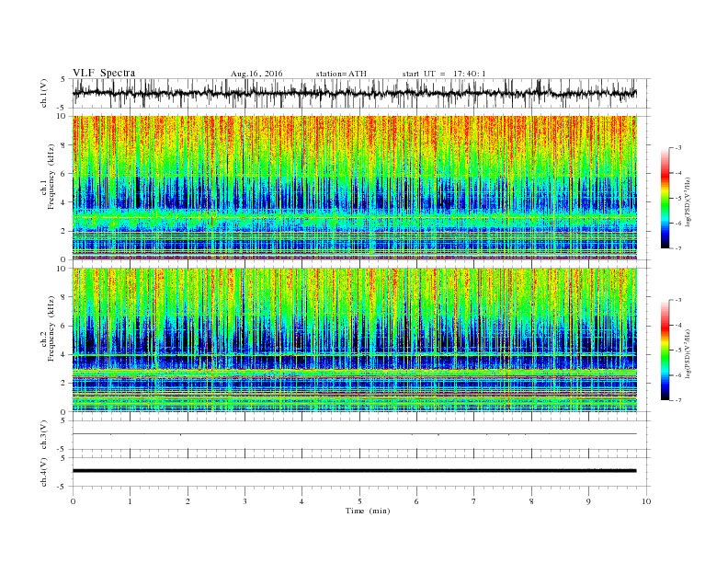The image size is (728, 563).
Task: Select the "start UT = 17:40:1" text
Action: coord(444,74)
